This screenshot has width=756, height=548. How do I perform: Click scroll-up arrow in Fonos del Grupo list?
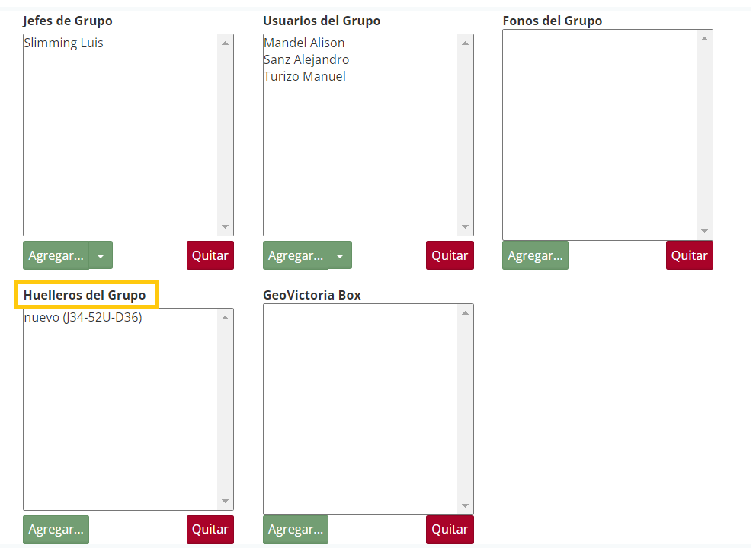704,38
